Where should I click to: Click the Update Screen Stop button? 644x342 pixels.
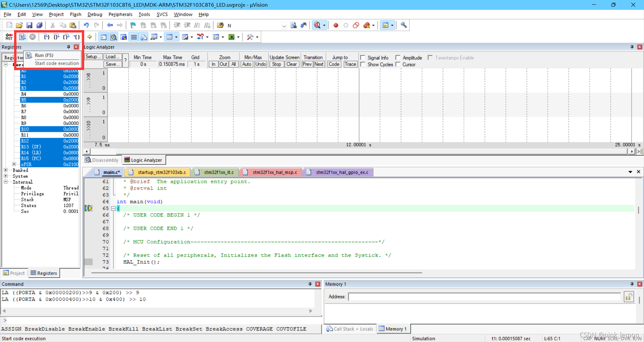[x=276, y=64]
